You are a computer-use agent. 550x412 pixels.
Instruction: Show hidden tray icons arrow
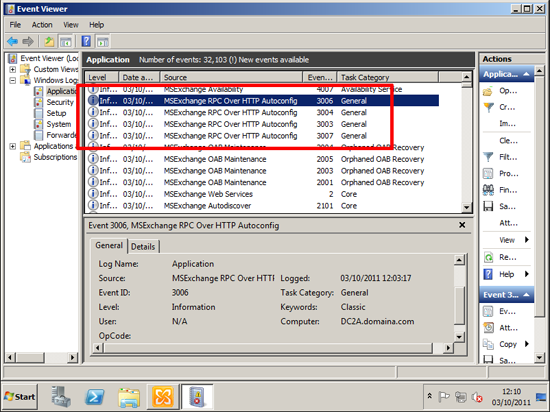coord(430,396)
